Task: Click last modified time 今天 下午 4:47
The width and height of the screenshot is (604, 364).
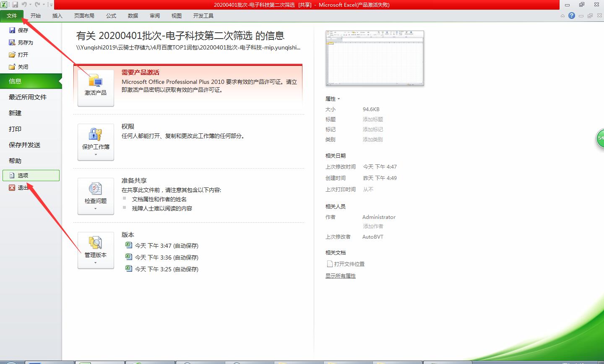Action: (380, 167)
